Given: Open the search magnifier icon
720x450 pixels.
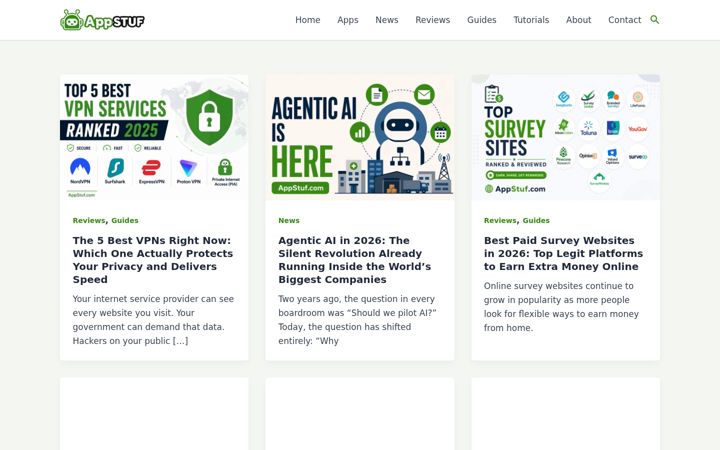Looking at the screenshot, I should tap(655, 20).
